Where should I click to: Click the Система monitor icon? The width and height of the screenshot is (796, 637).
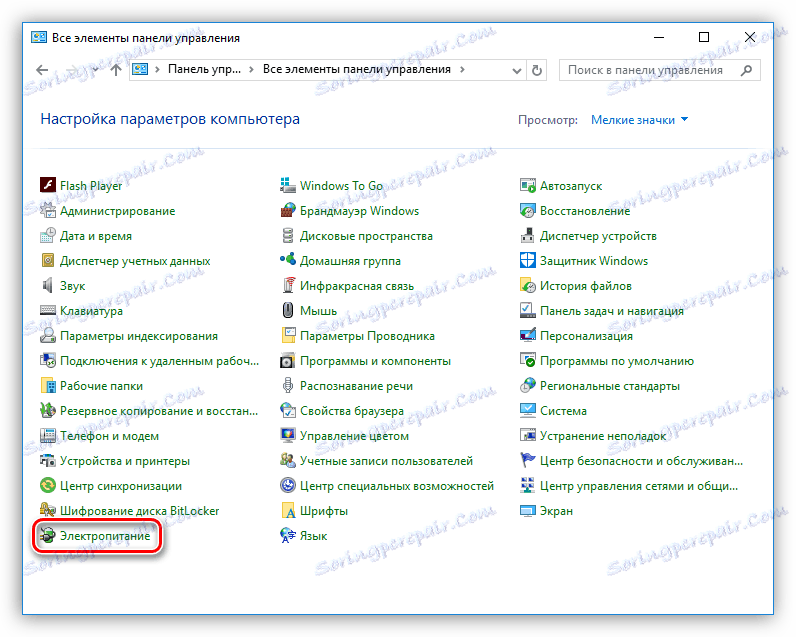click(x=528, y=410)
